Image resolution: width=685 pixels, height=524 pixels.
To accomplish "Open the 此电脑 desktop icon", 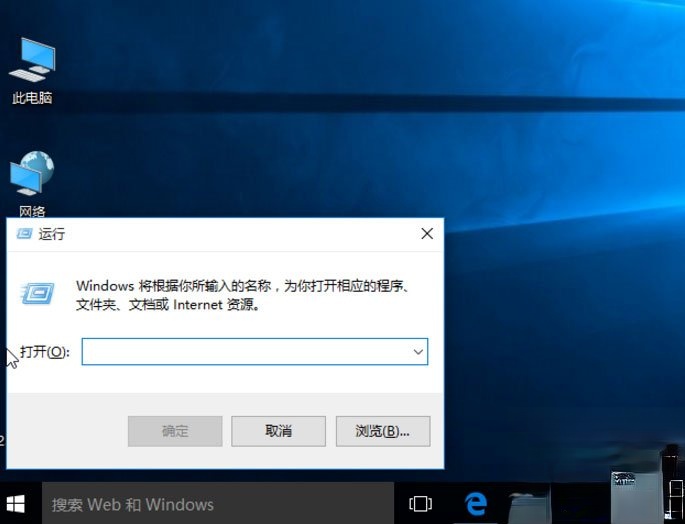I will (x=32, y=71).
